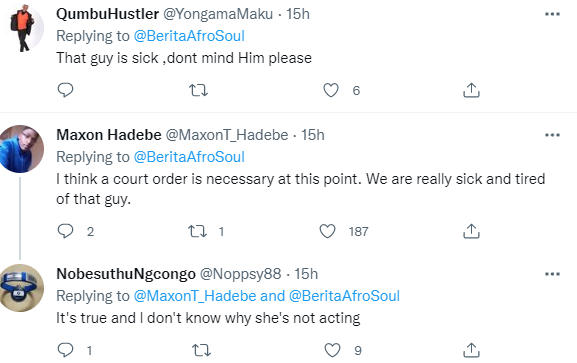577x363 pixels.
Task: Share Maxon Hadebe's tweet
Action: 471,231
